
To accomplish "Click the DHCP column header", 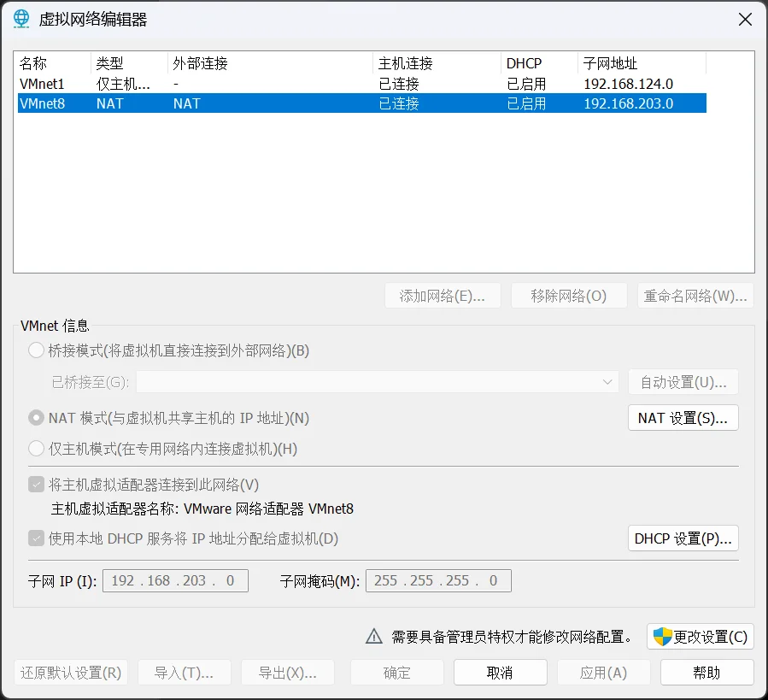I will tap(539, 63).
